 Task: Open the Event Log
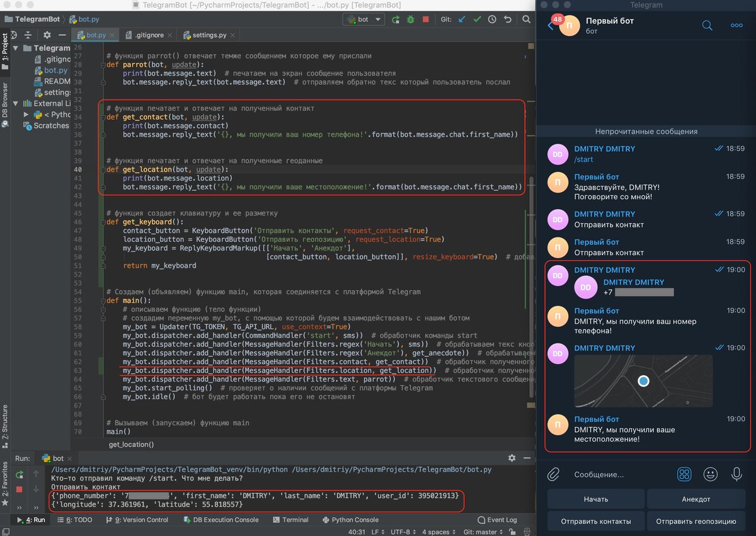tap(497, 520)
